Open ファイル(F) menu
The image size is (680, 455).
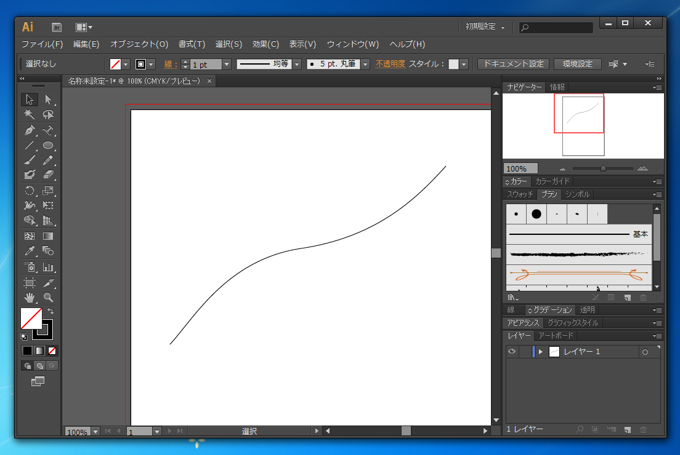coord(42,44)
